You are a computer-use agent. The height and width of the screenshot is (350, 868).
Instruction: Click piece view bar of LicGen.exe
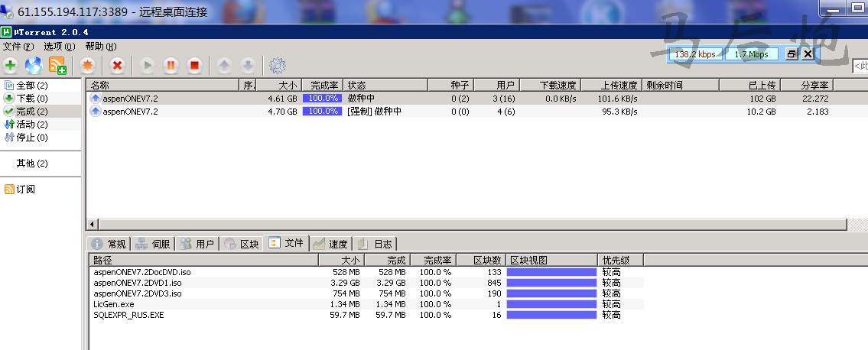click(x=551, y=304)
